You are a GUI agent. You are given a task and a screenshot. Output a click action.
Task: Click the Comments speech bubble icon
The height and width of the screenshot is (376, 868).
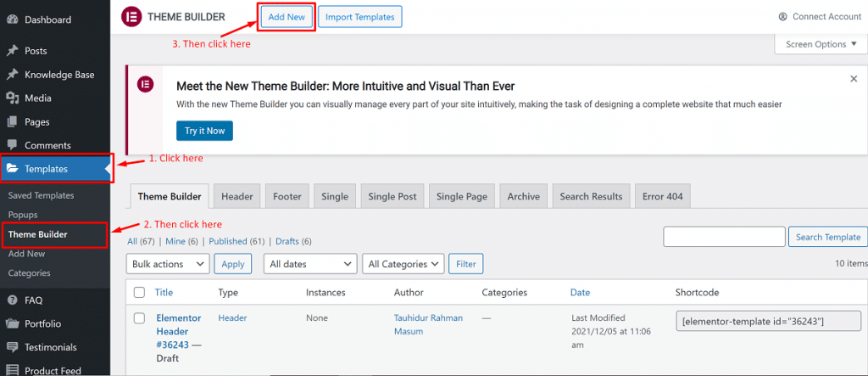tap(12, 145)
